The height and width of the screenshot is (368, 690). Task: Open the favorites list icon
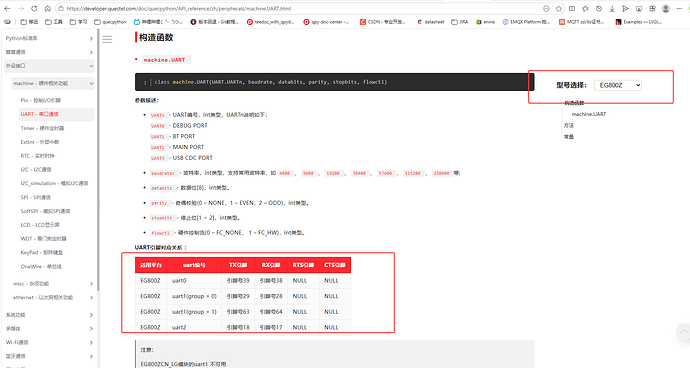coord(585,8)
